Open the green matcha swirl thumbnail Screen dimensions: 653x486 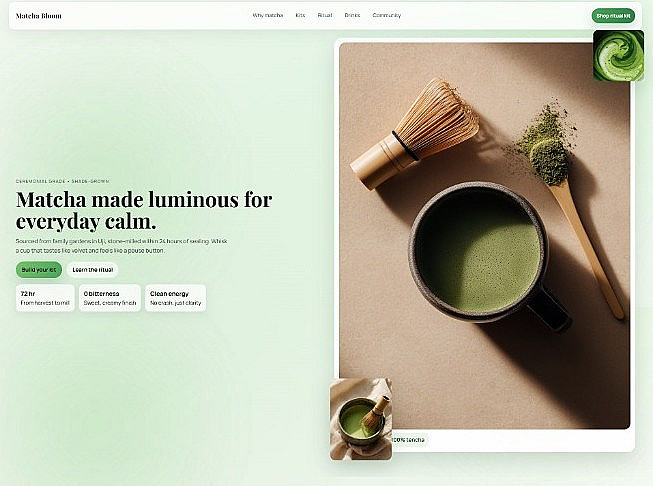click(618, 56)
